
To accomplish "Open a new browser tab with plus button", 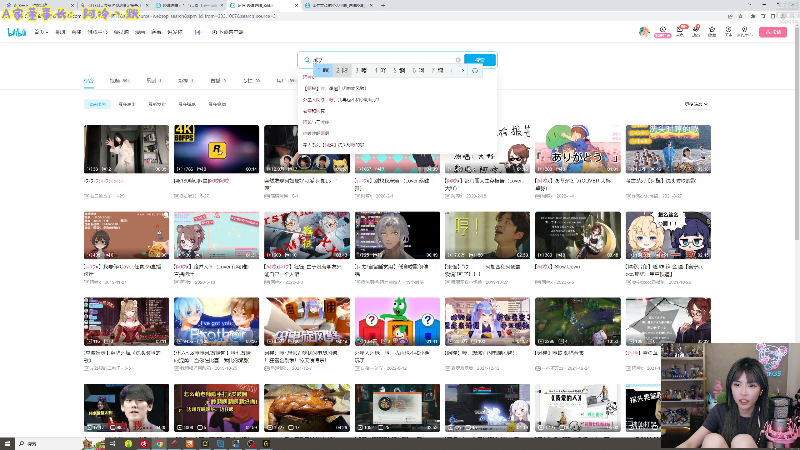I will point(383,5).
